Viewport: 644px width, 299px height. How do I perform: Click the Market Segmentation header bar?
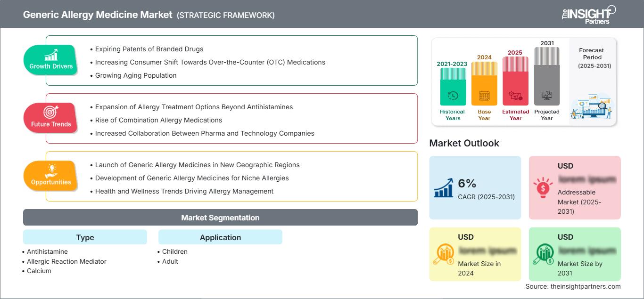[x=220, y=218]
